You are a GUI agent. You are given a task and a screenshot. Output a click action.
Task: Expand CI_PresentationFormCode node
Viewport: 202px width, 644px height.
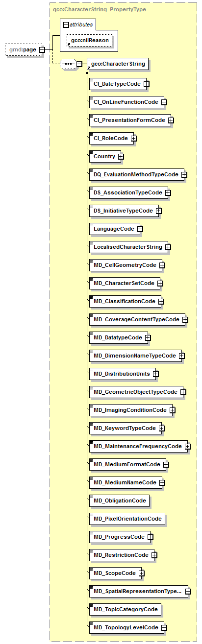click(x=171, y=120)
